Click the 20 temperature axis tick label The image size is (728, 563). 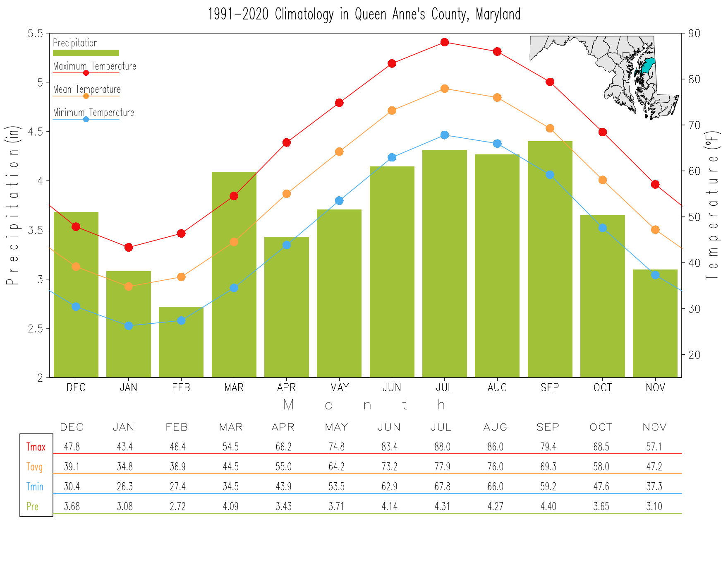694,355
